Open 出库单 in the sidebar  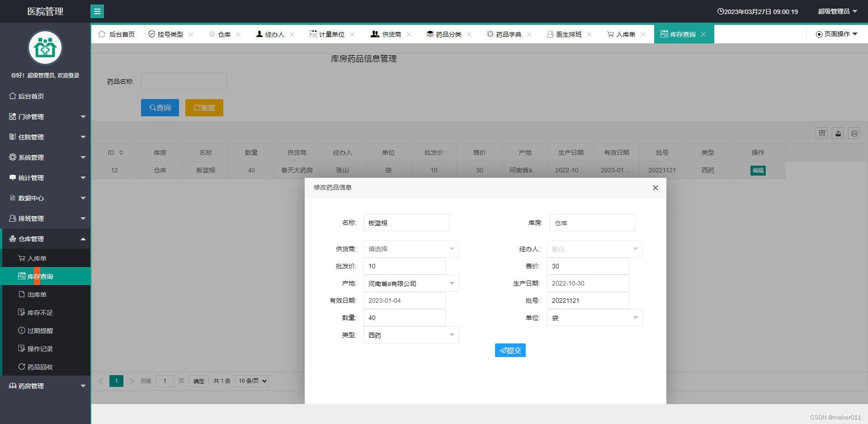click(x=46, y=295)
